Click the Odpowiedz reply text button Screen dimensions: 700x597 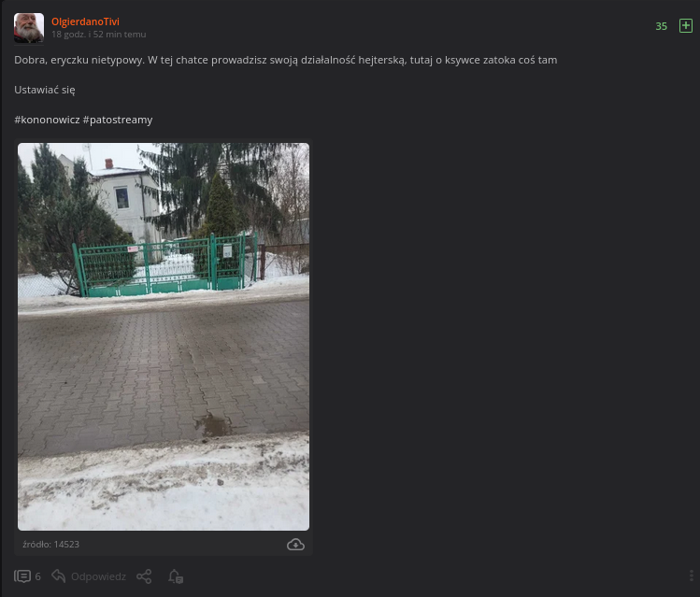99,576
